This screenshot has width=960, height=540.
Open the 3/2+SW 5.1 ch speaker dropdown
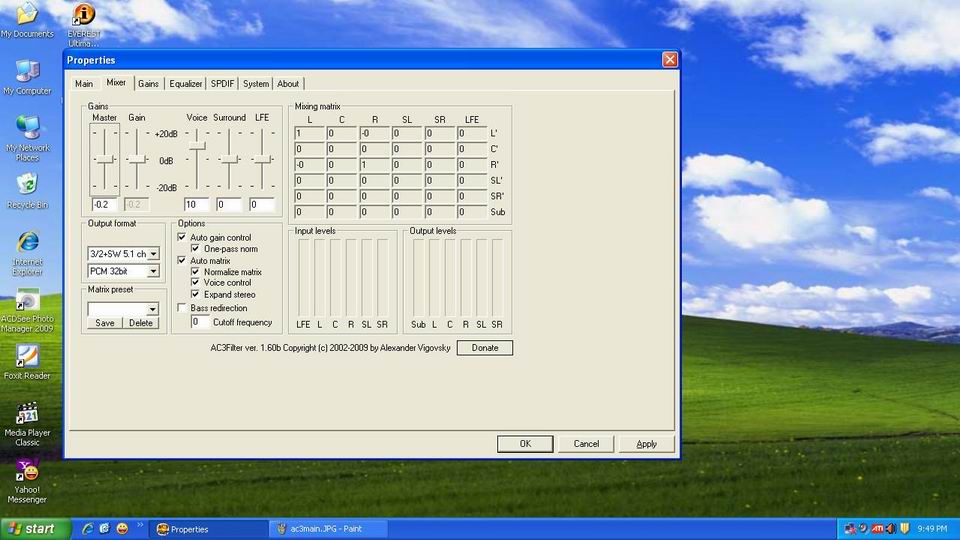coord(153,253)
